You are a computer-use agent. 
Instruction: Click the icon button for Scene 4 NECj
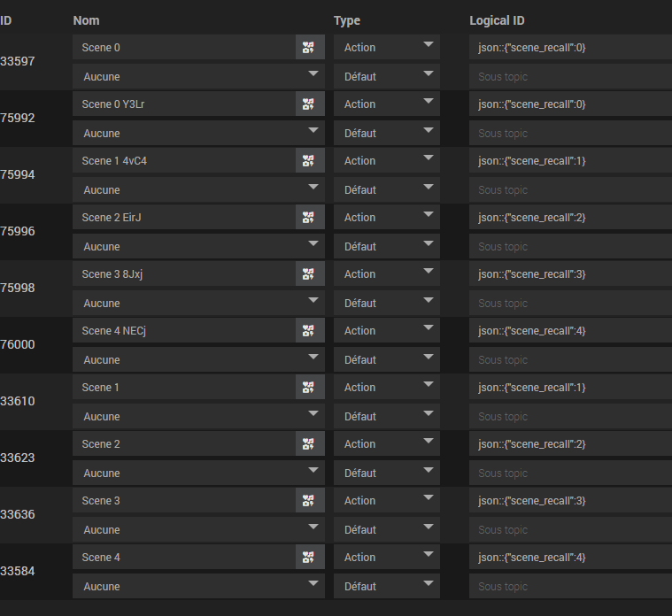(308, 331)
